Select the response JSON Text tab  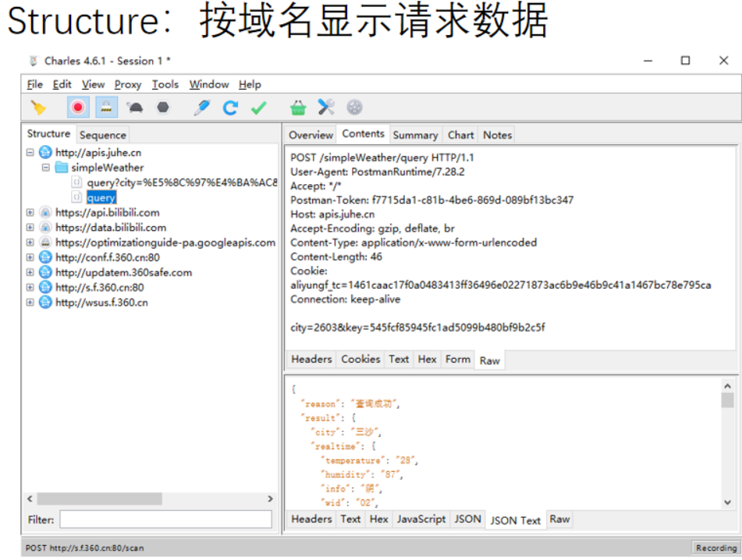pos(515,521)
